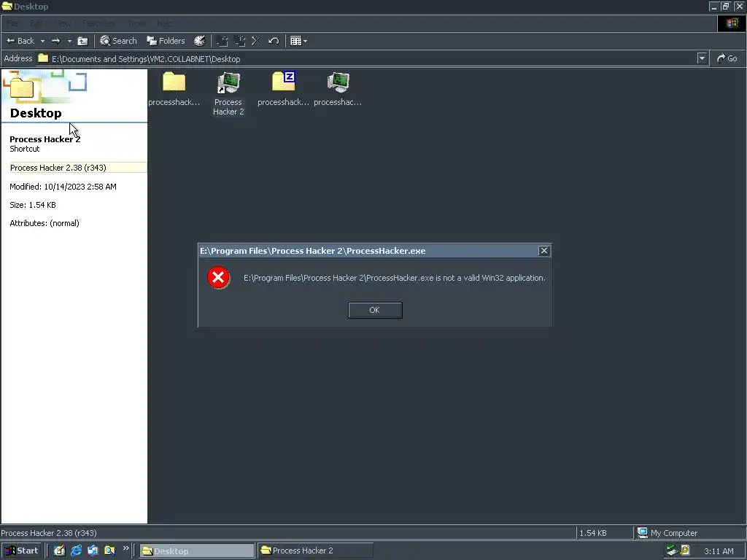Close the ProcessHacker.exe error dialog
Image resolution: width=747 pixels, height=560 pixels.
tap(543, 251)
